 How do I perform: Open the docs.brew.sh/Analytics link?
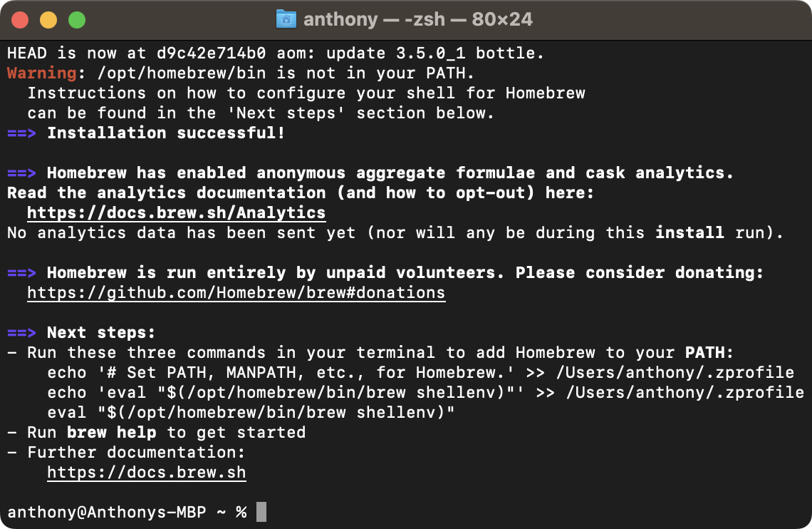[176, 213]
